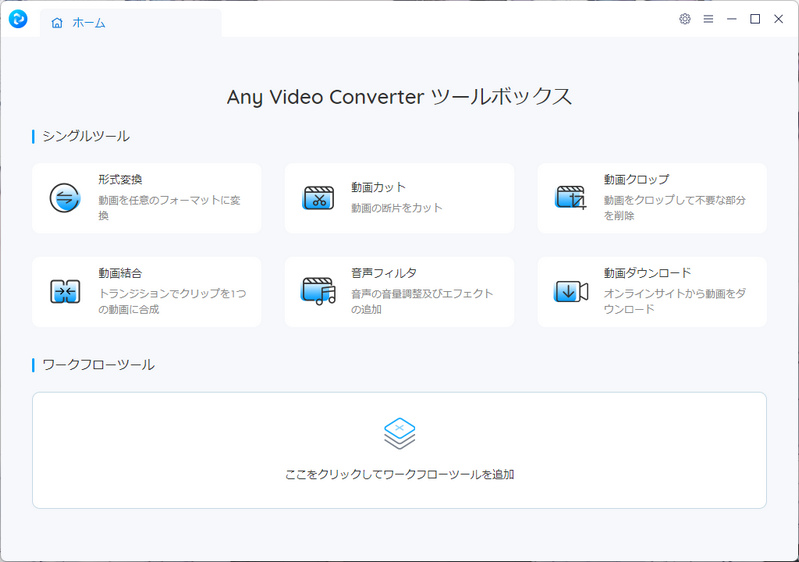The width and height of the screenshot is (799, 562).
Task: Minimize the Any Video Converter window
Action: pos(732,19)
